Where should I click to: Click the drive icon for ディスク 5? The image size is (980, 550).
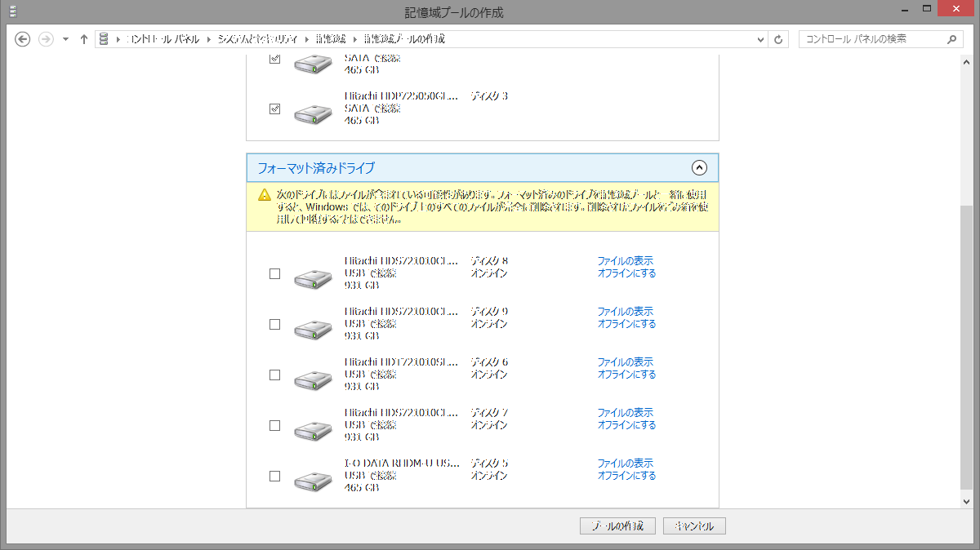coord(313,480)
